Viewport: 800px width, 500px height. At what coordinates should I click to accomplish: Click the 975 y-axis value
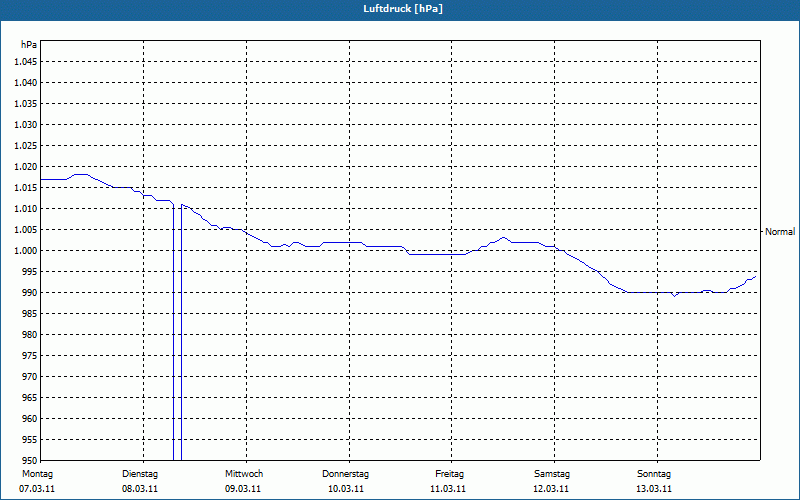click(x=30, y=356)
